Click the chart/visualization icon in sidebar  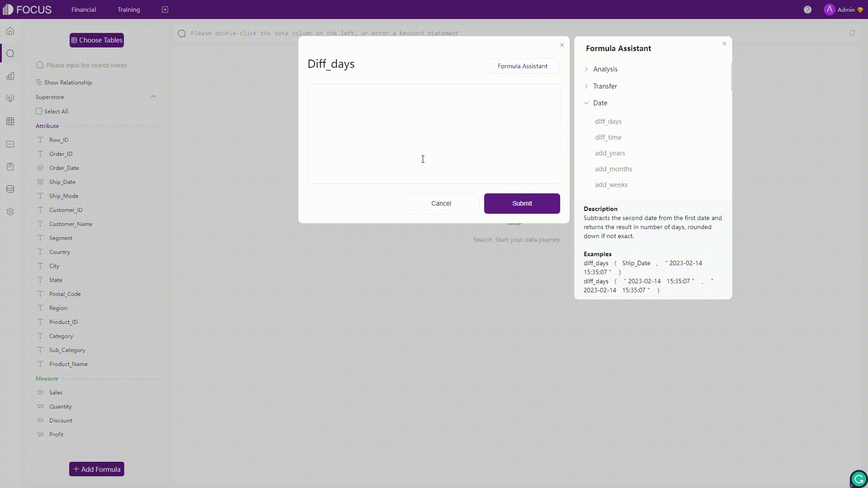[10, 76]
